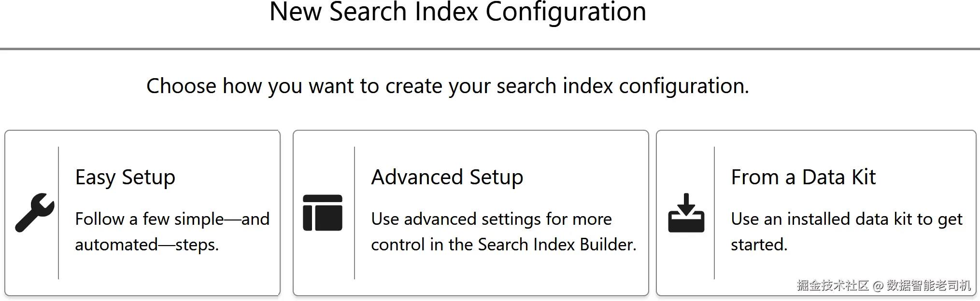Screen dimensions: 980x301
Task: Click the 'automated—steps.' text line
Action: 147,245
